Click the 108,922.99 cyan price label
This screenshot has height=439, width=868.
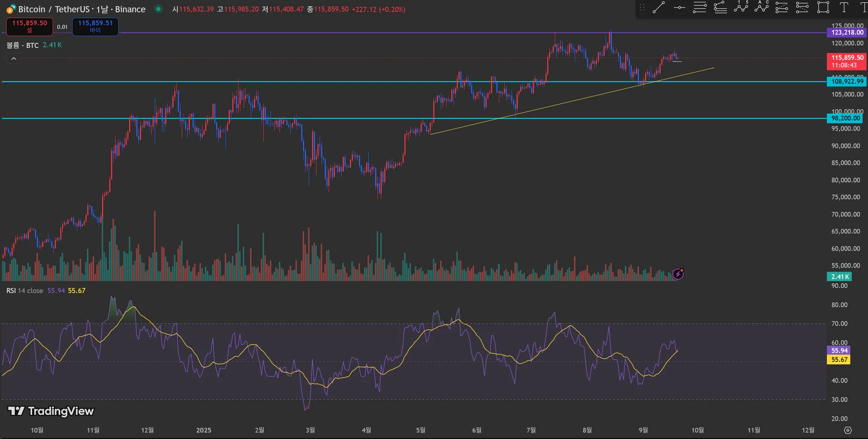click(x=847, y=81)
